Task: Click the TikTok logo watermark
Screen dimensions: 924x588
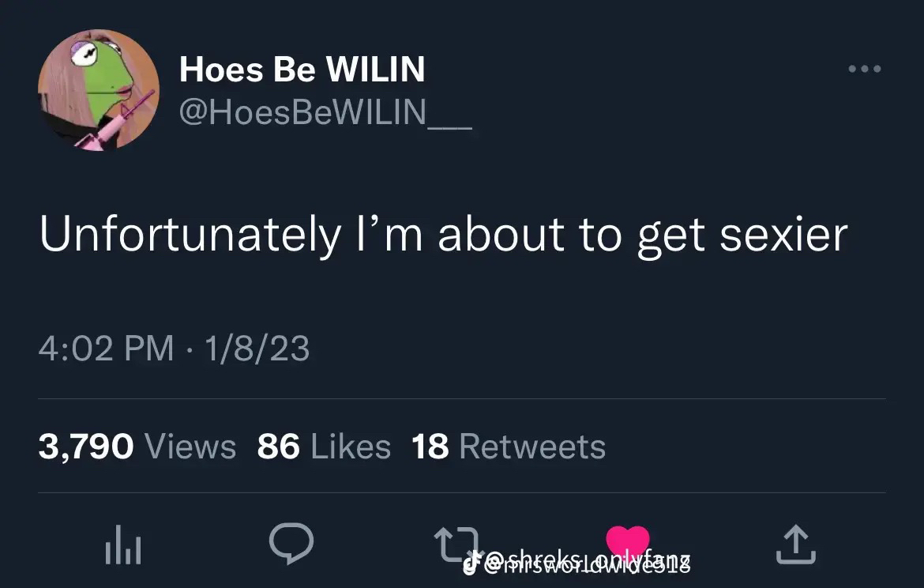Action: (x=471, y=562)
